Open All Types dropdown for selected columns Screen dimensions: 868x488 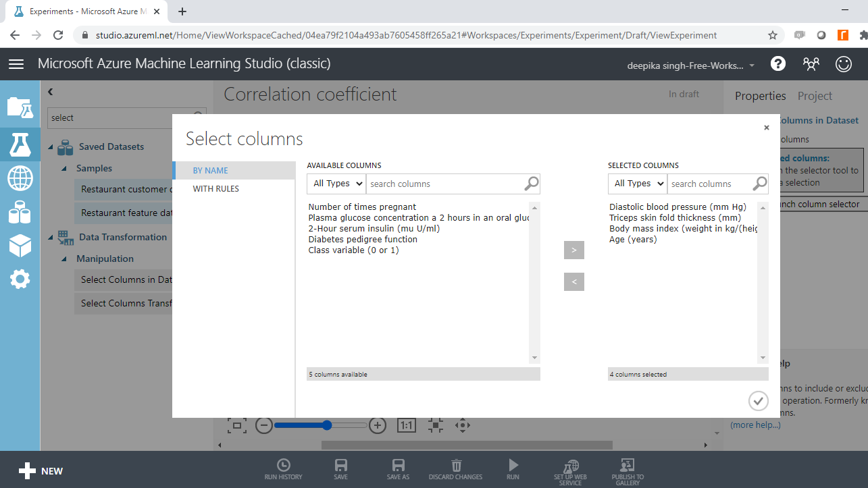(x=638, y=184)
